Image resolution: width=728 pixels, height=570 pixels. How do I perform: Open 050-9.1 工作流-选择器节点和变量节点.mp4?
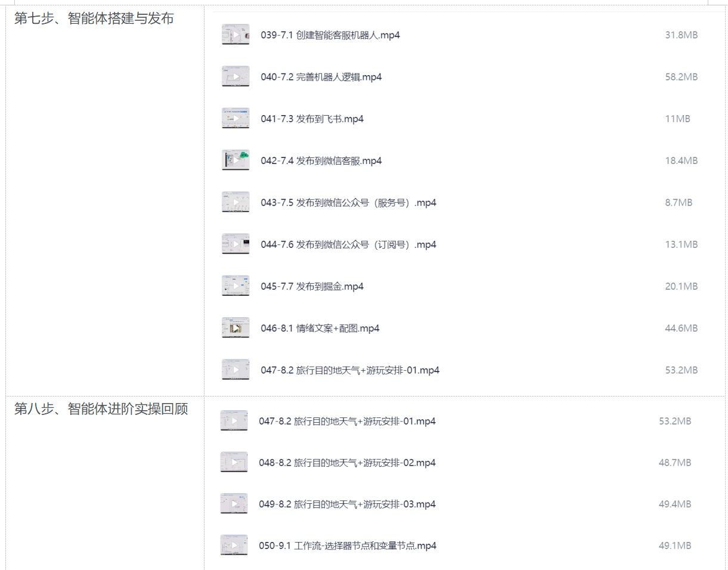click(348, 546)
